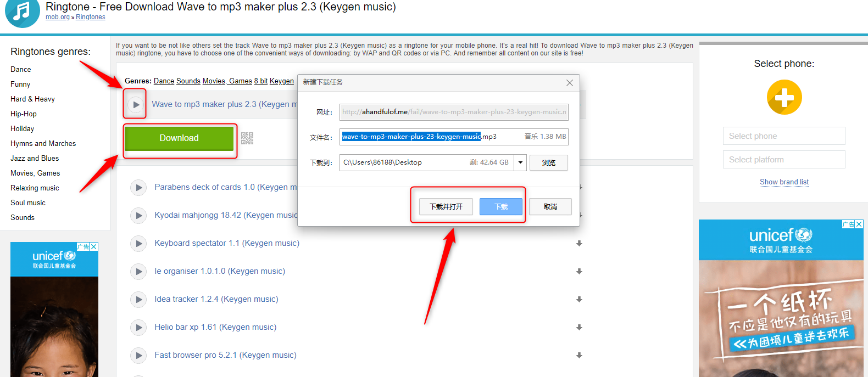Select Soul music genre
868x377 pixels.
click(x=28, y=203)
